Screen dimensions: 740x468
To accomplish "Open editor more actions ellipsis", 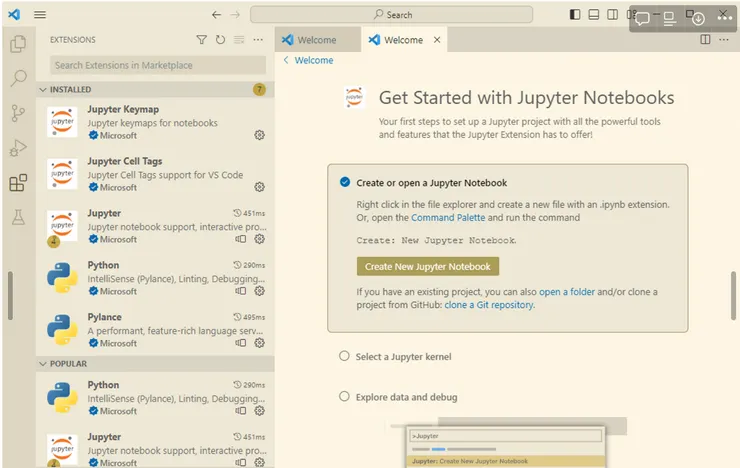I will click(x=724, y=40).
